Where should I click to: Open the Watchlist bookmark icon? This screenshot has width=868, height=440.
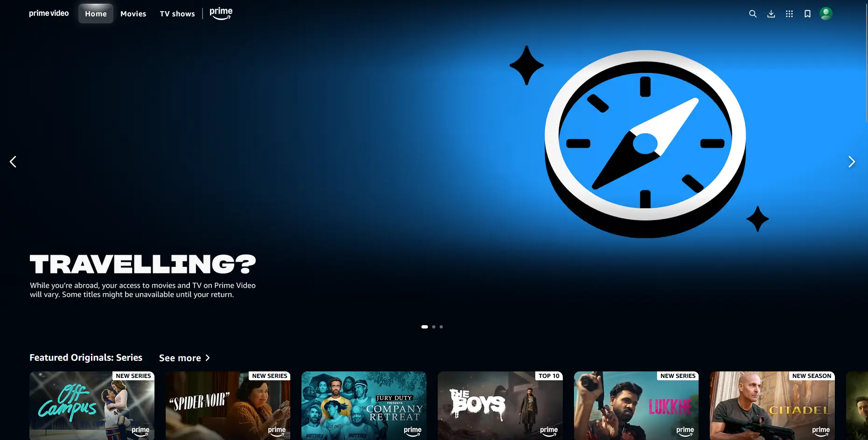pos(807,14)
